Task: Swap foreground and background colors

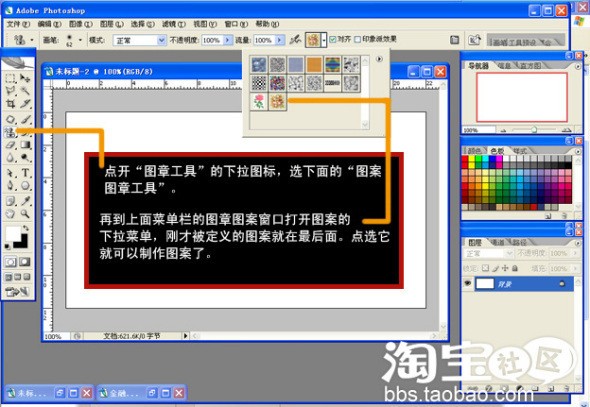Action: [26, 228]
